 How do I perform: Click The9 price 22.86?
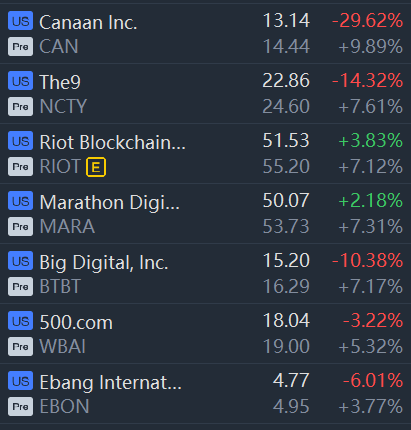click(286, 81)
